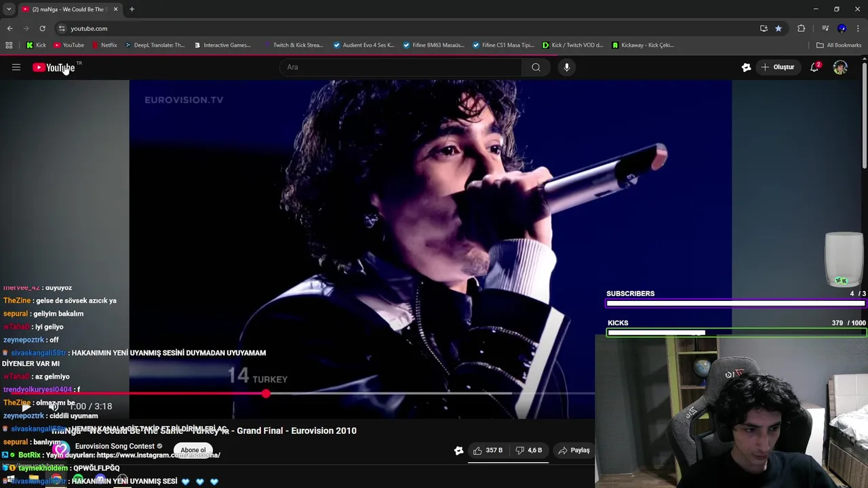Toggle play on the video player

click(x=26, y=407)
